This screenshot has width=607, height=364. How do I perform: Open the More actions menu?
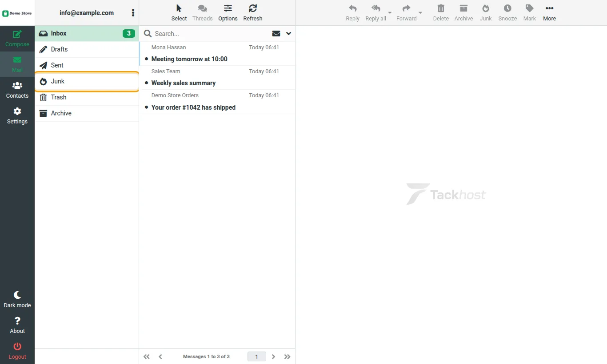(550, 13)
